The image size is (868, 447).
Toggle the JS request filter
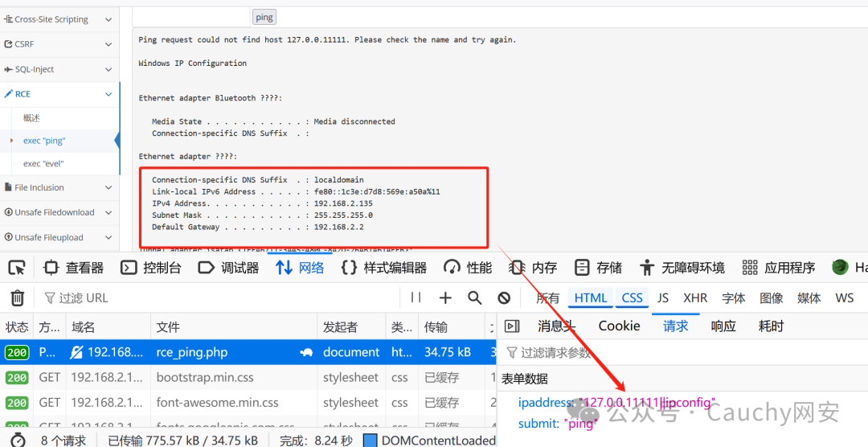click(x=662, y=298)
